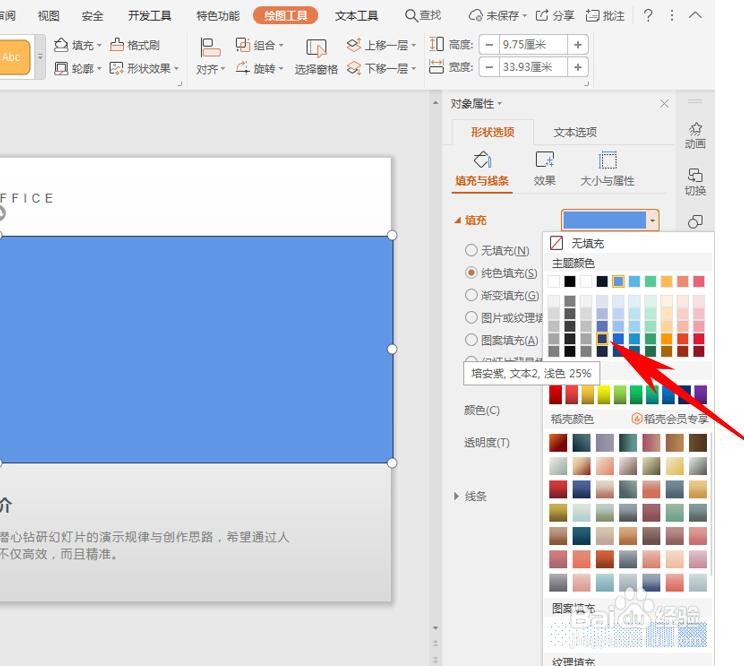Image resolution: width=744 pixels, height=666 pixels.
Task: Click the Comment (批注) icon
Action: tap(592, 16)
